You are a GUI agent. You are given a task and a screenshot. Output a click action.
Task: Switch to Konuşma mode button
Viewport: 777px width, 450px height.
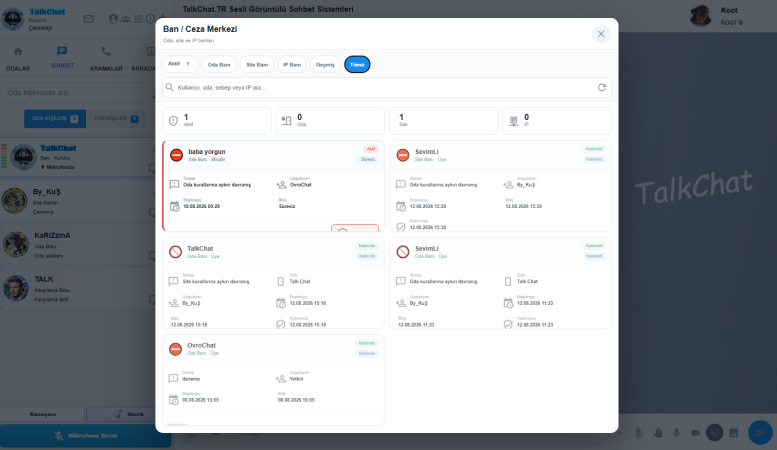(43, 414)
